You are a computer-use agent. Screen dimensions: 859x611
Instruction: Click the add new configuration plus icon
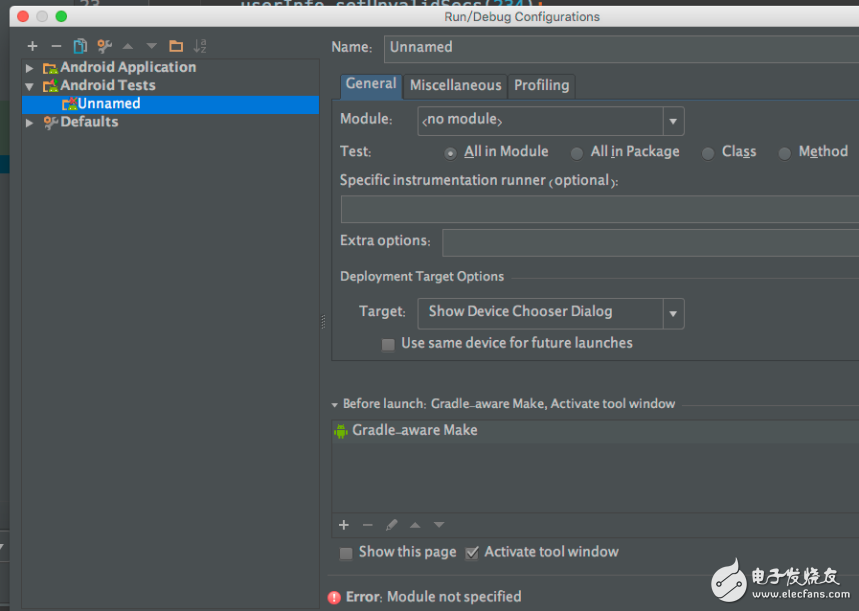[x=32, y=46]
